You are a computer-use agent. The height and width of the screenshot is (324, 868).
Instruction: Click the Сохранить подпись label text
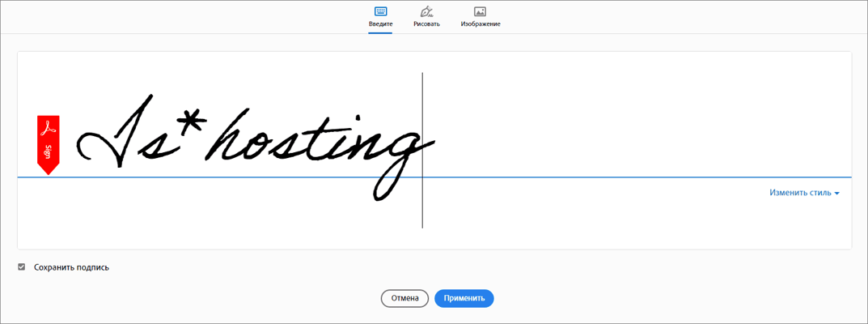coord(71,267)
